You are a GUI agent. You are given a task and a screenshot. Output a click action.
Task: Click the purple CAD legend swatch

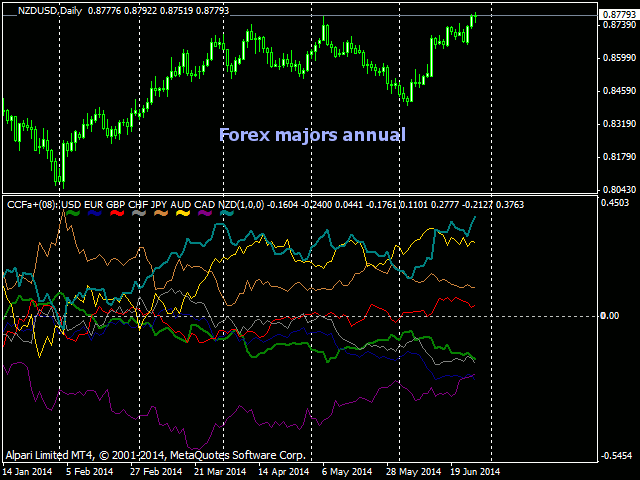point(205,213)
